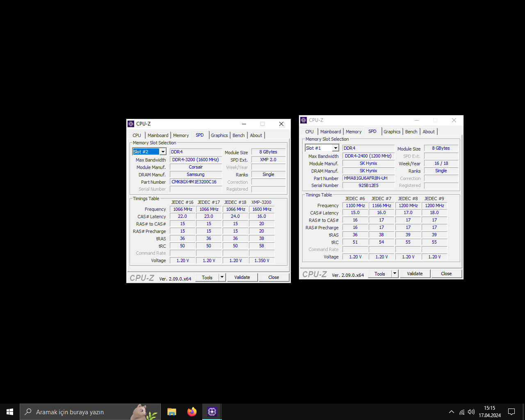Open the network status tray icon

pyautogui.click(x=462, y=412)
